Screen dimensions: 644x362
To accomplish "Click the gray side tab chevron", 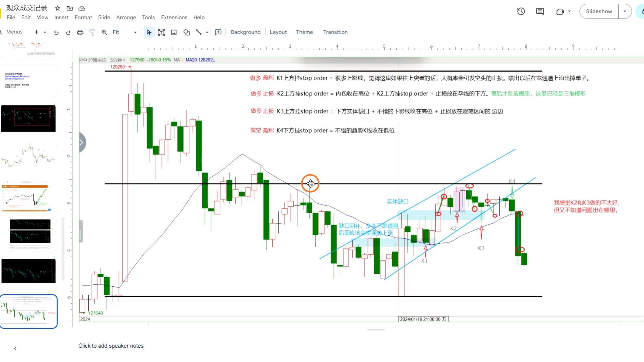I will [82, 142].
